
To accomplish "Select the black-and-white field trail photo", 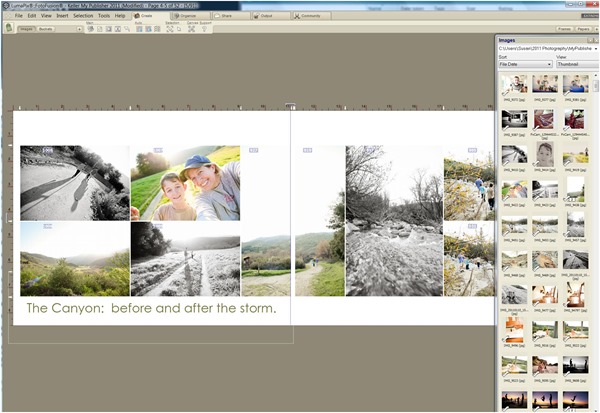I will pos(186,259).
